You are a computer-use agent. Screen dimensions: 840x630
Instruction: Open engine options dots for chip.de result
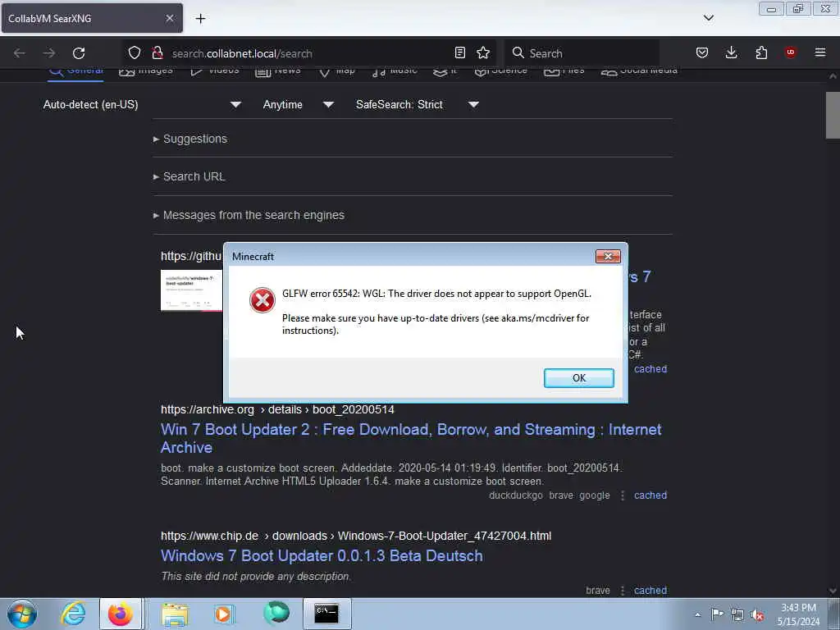pos(622,591)
